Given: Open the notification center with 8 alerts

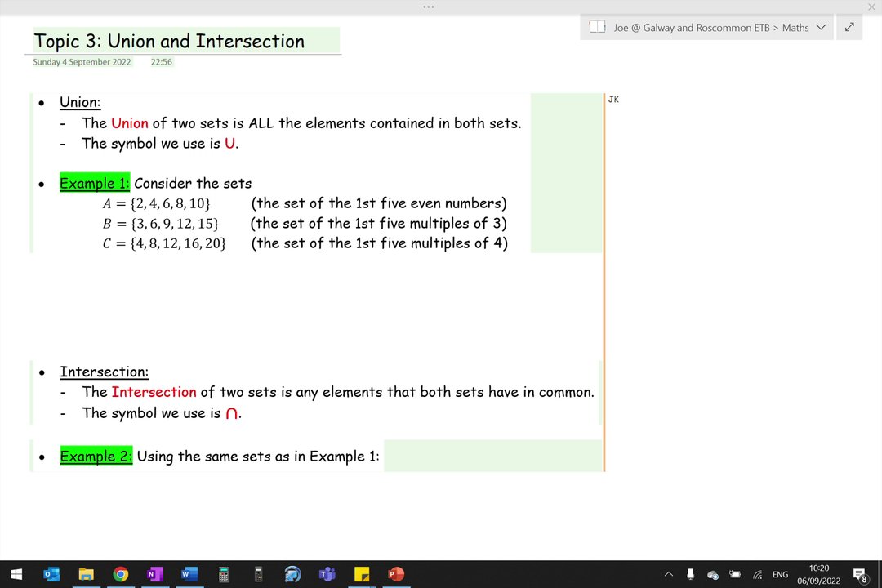Looking at the screenshot, I should click(860, 575).
